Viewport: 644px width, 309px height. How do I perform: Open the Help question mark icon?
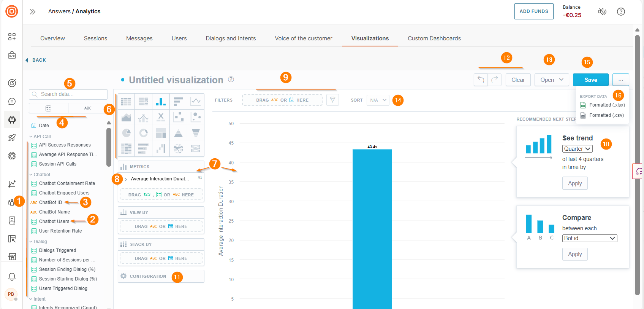621,11
